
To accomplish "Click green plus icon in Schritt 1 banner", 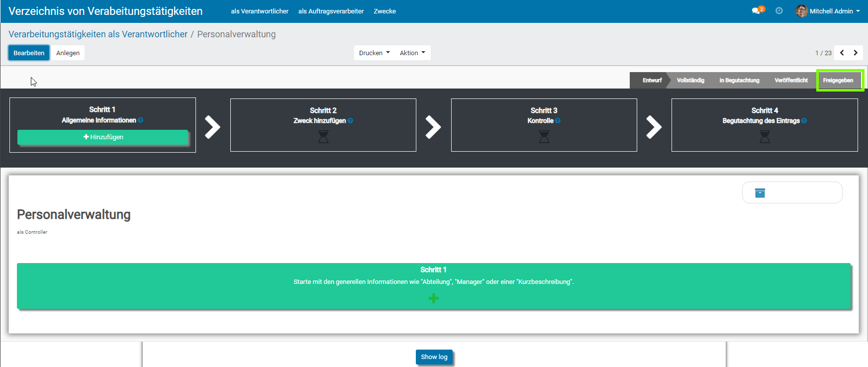I will [x=433, y=298].
